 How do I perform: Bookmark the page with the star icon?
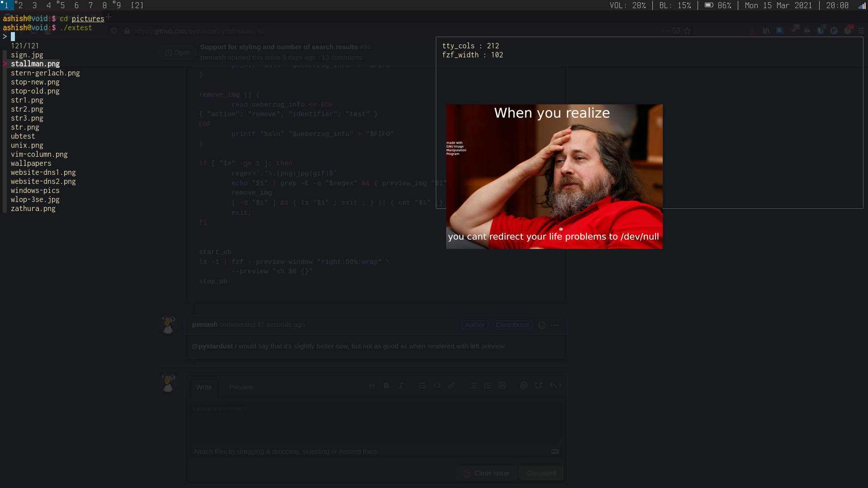coord(688,31)
